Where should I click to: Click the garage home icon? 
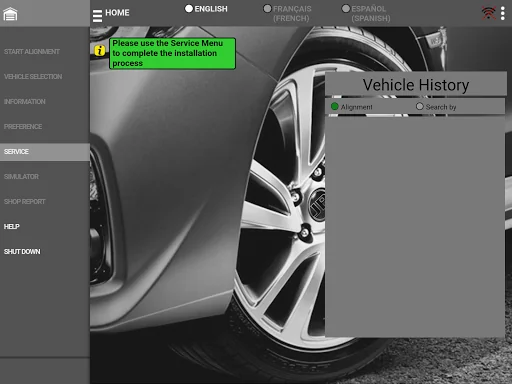pyautogui.click(x=10, y=14)
